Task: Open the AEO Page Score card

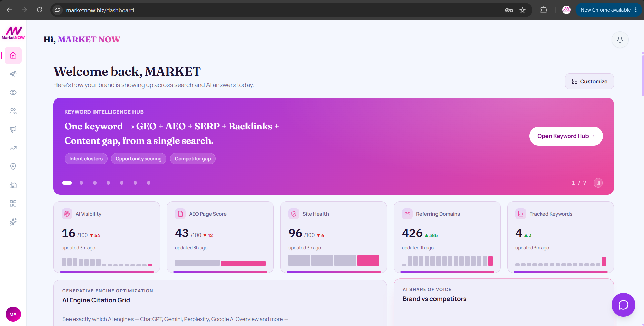Action: [x=220, y=237]
